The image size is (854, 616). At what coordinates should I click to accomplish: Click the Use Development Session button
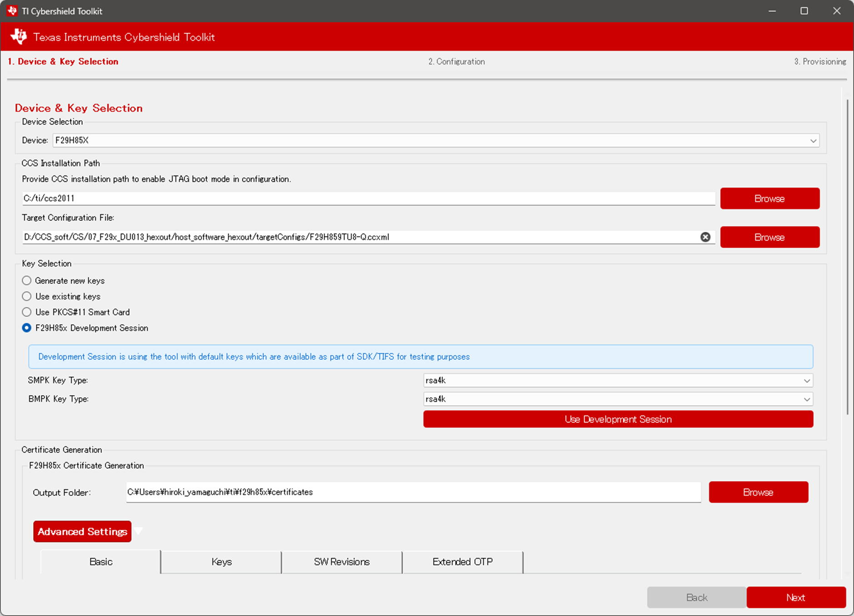(x=618, y=419)
